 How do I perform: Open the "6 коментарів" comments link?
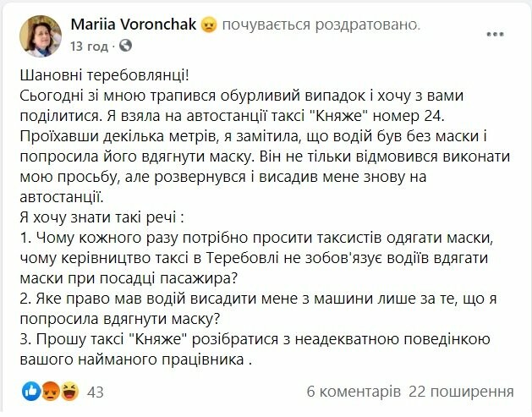[x=354, y=392]
